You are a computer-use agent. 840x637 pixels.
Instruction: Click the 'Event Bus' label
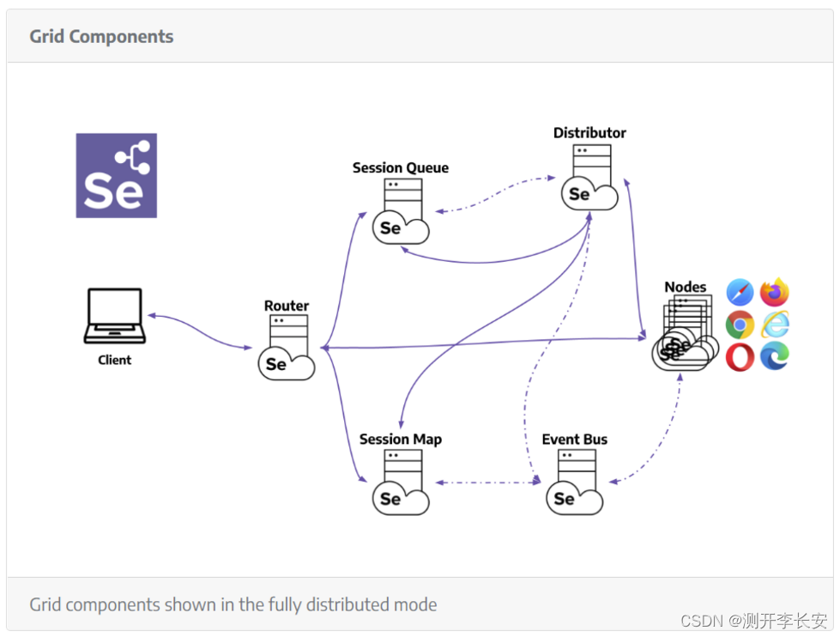(575, 440)
